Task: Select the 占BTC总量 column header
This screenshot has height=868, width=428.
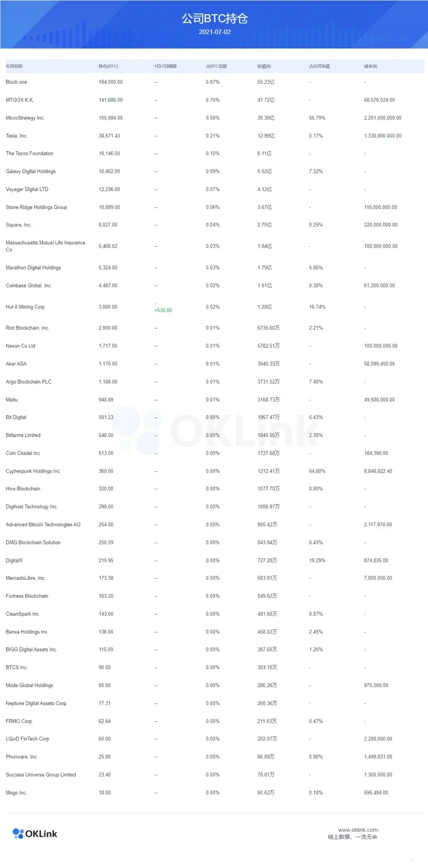Action: point(216,66)
